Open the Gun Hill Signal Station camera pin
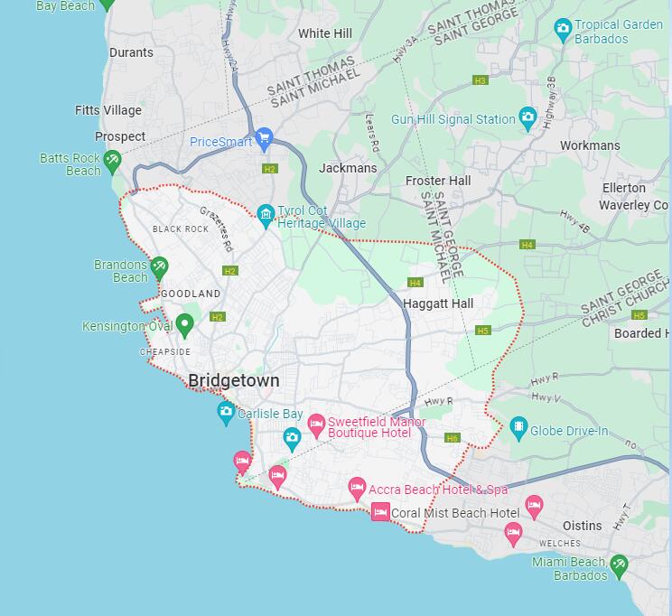This screenshot has width=672, height=616. pyautogui.click(x=527, y=118)
